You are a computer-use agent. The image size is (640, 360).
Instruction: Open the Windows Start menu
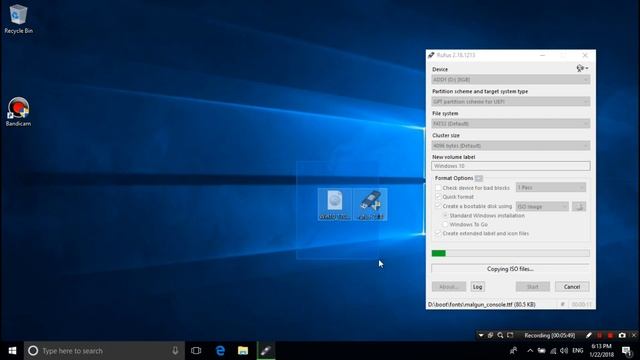click(x=12, y=351)
